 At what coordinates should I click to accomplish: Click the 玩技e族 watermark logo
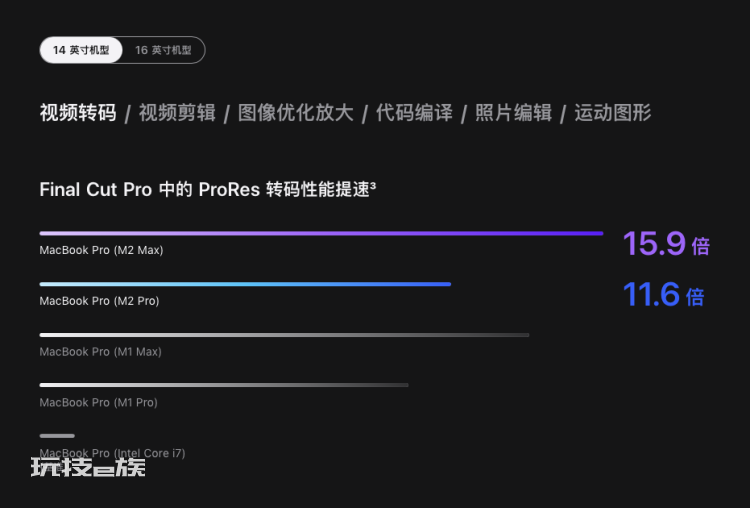[x=88, y=467]
